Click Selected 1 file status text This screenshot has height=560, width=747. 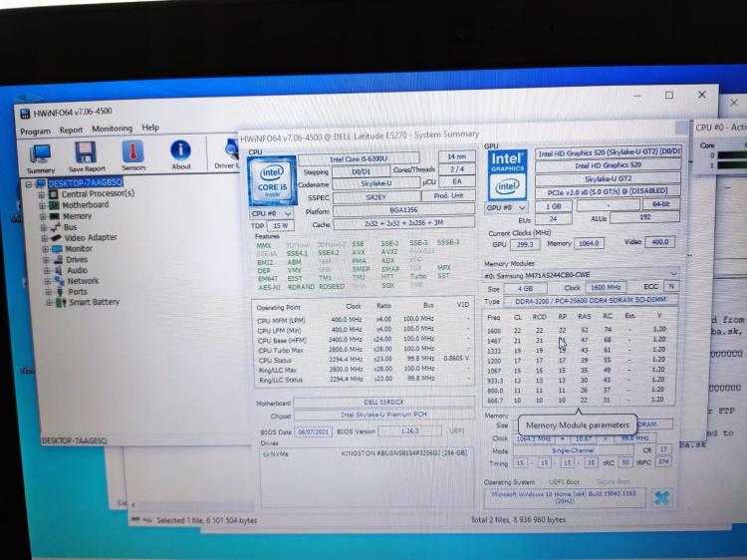coord(206,520)
